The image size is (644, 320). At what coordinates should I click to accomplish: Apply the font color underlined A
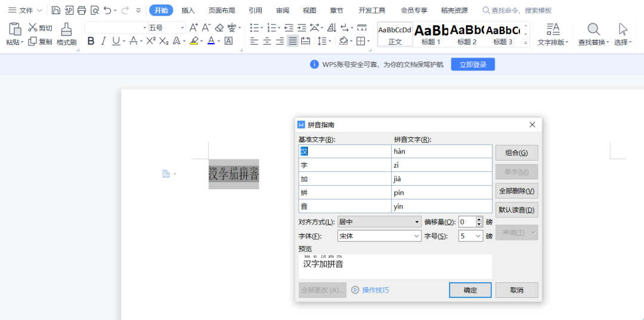coord(211,41)
